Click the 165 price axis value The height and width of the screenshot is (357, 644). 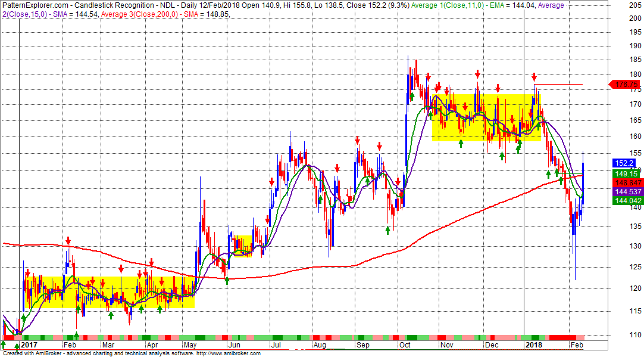[x=635, y=120]
